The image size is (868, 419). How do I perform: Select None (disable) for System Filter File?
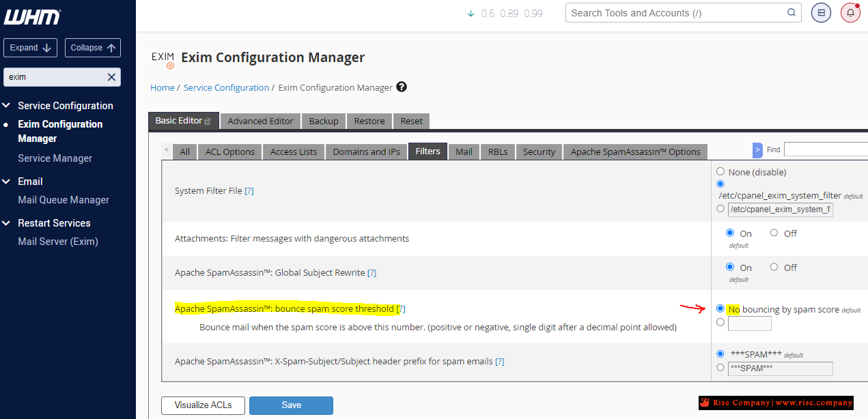720,171
